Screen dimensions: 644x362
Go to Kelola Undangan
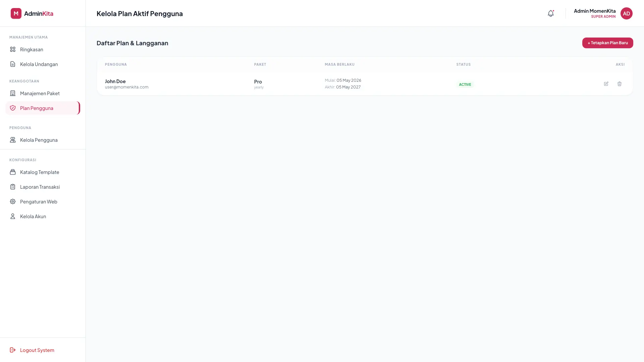pyautogui.click(x=43, y=64)
